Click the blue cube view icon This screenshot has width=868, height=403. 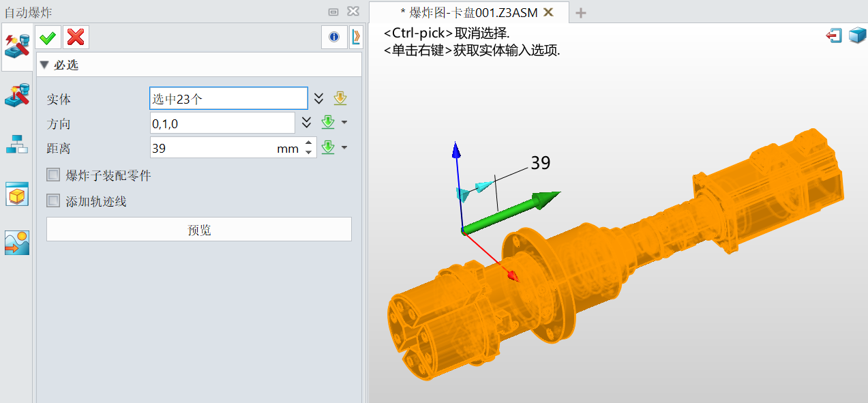(x=856, y=35)
